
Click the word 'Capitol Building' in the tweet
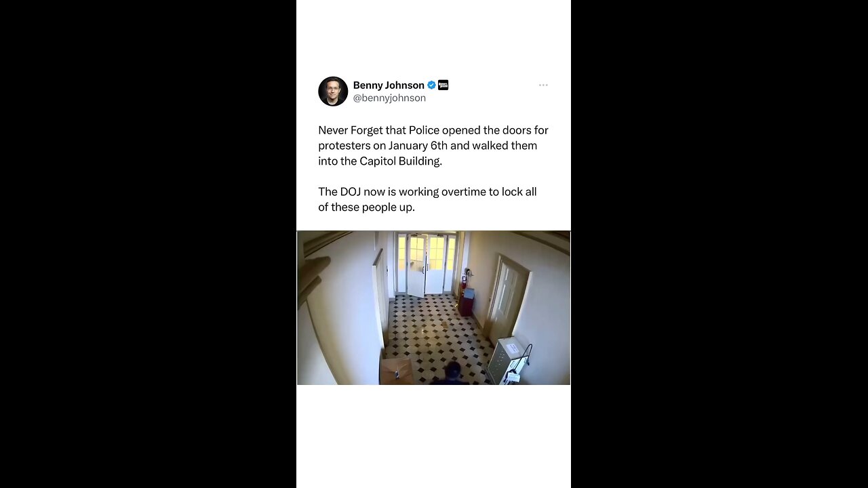click(401, 161)
